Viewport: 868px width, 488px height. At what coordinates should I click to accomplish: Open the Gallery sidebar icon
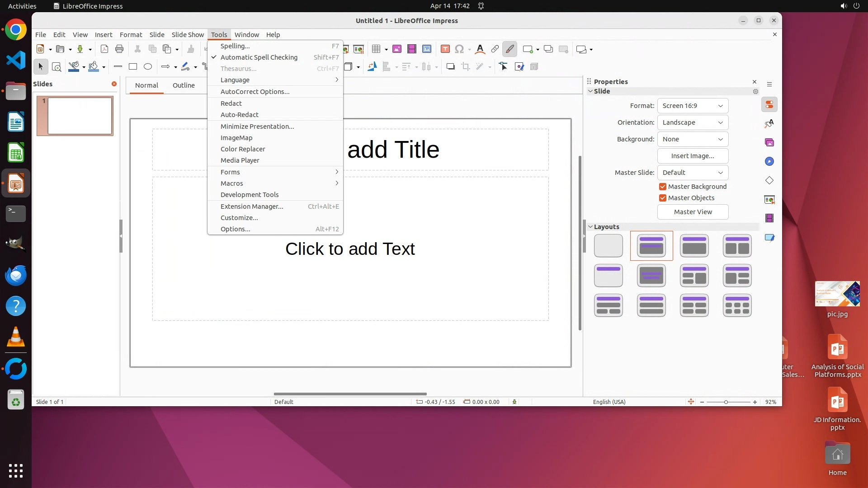[769, 143]
